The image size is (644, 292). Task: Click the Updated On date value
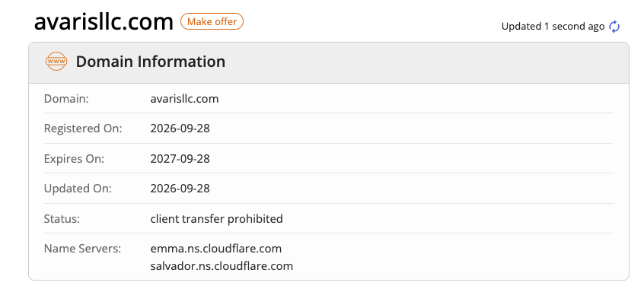click(180, 189)
